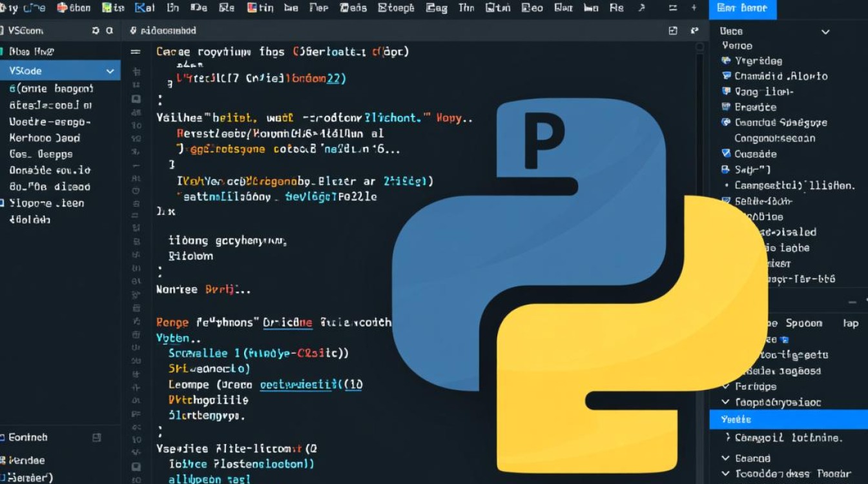
Task: Open the editor tab above the code
Action: (163, 30)
